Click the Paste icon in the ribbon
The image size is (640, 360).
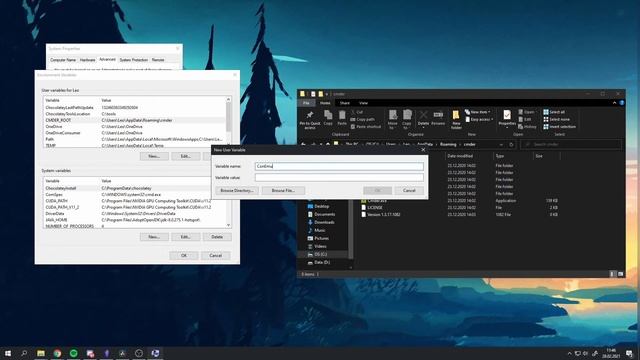point(342,118)
